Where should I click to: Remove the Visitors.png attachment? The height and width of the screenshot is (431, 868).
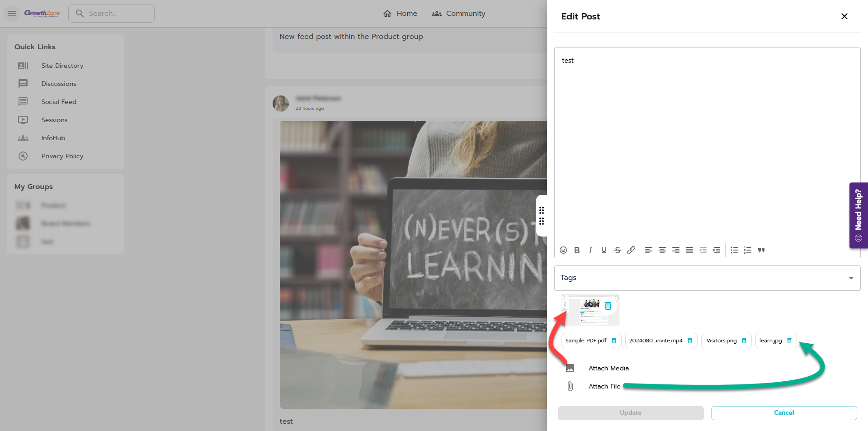(744, 341)
